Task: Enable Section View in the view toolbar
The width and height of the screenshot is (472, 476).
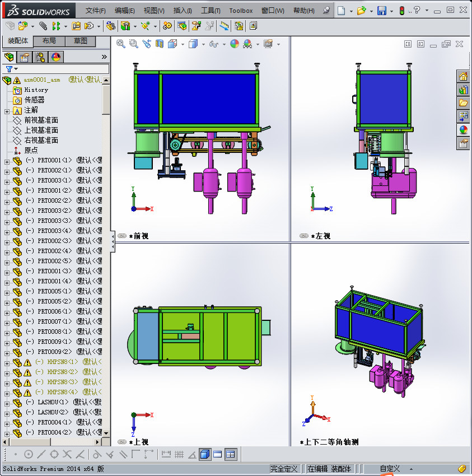Action: pos(159,43)
